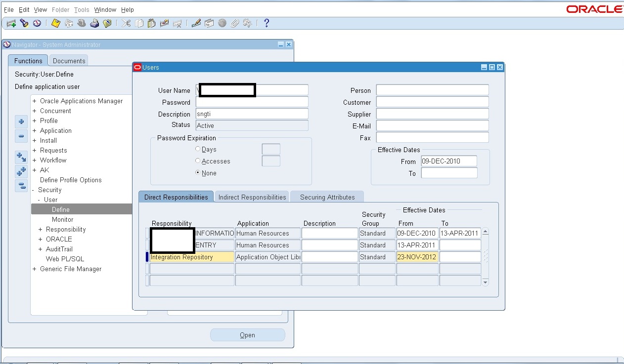Open Window Help via the question mark icon
The image size is (624, 364).
267,23
